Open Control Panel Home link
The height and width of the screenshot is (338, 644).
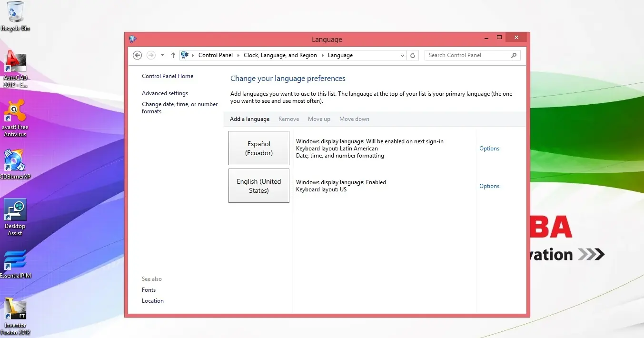point(168,76)
